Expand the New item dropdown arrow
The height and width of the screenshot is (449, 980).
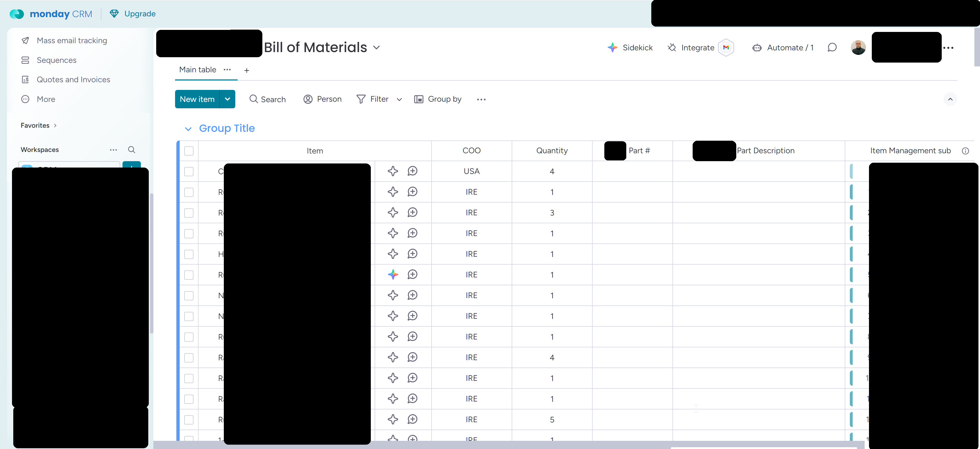227,99
